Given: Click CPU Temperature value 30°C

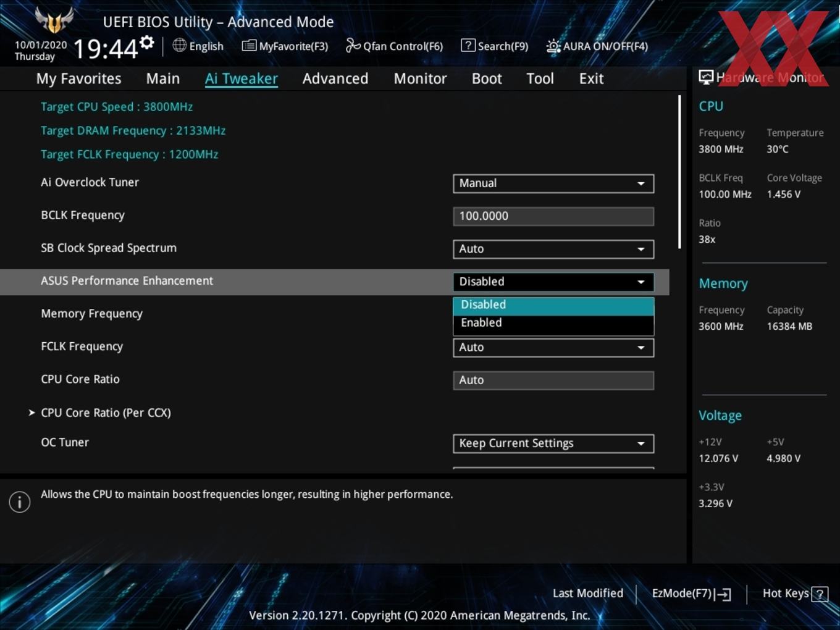Looking at the screenshot, I should coord(778,149).
